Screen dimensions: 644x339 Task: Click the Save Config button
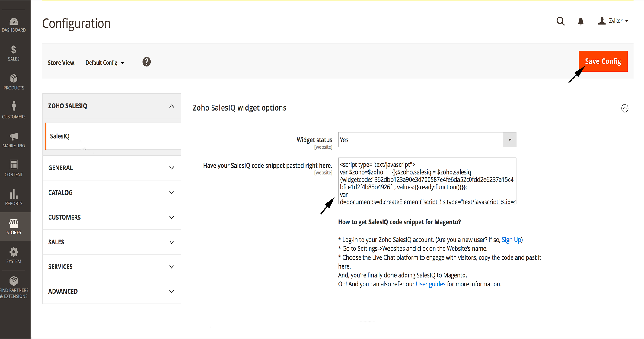603,61
